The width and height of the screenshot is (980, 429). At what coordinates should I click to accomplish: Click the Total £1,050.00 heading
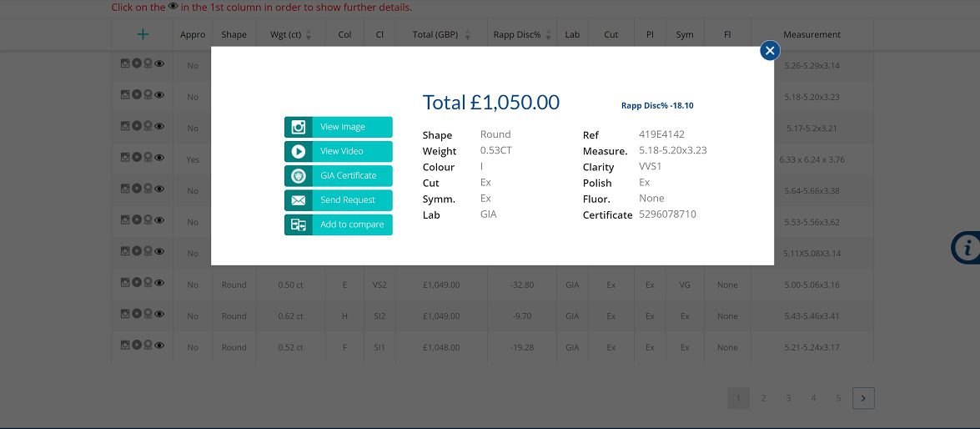click(x=490, y=102)
